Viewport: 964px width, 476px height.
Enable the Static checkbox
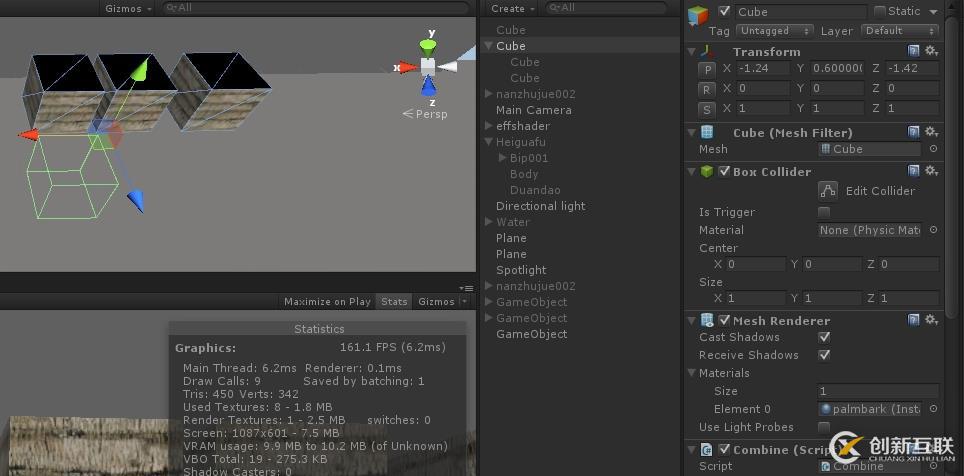pos(880,11)
